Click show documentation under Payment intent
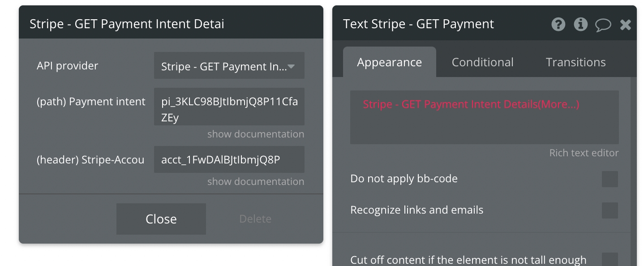 pyautogui.click(x=256, y=134)
